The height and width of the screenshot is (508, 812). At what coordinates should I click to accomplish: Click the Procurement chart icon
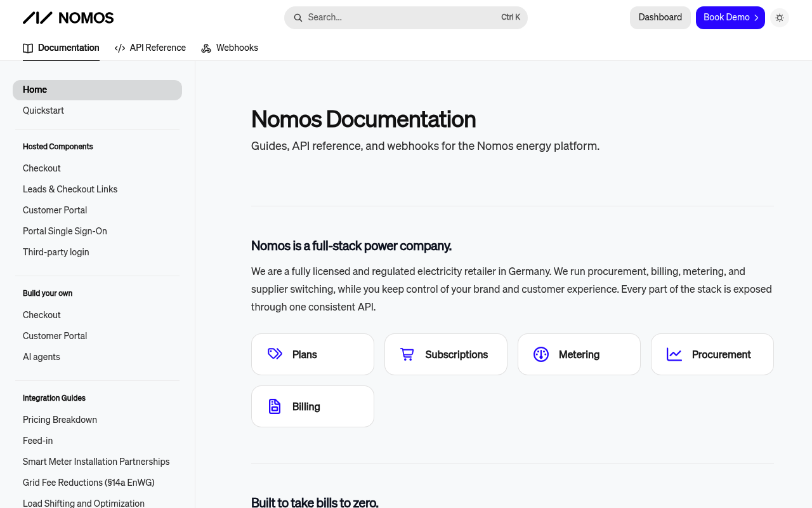pyautogui.click(x=674, y=354)
